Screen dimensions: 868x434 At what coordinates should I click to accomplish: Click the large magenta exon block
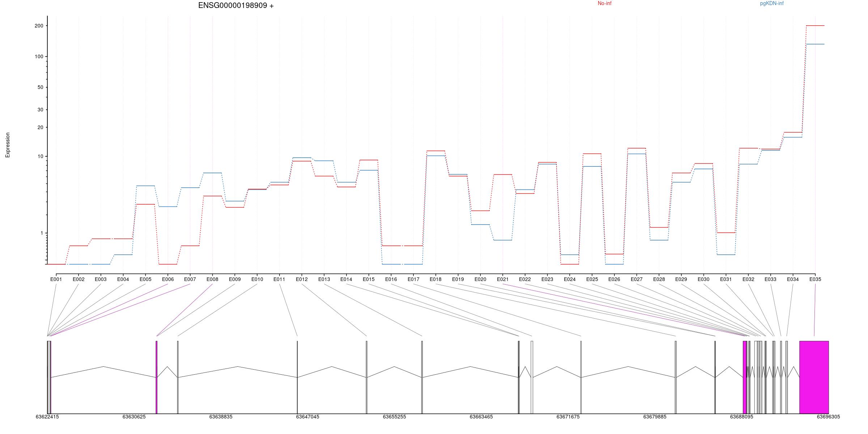[814, 377]
